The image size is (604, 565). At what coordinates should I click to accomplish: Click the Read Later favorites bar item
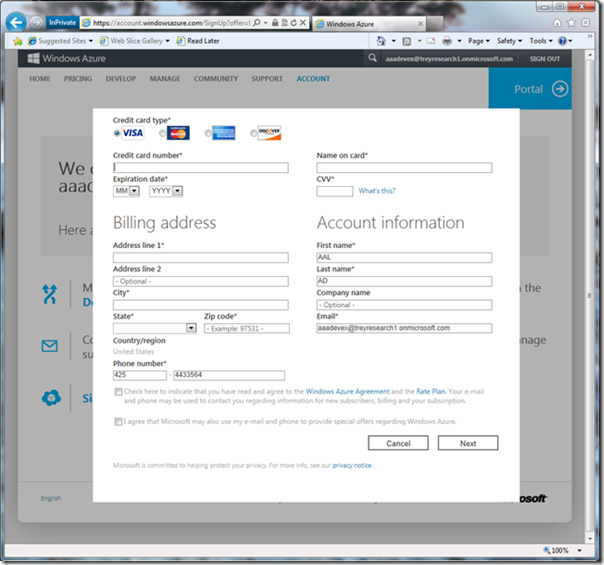pos(198,41)
